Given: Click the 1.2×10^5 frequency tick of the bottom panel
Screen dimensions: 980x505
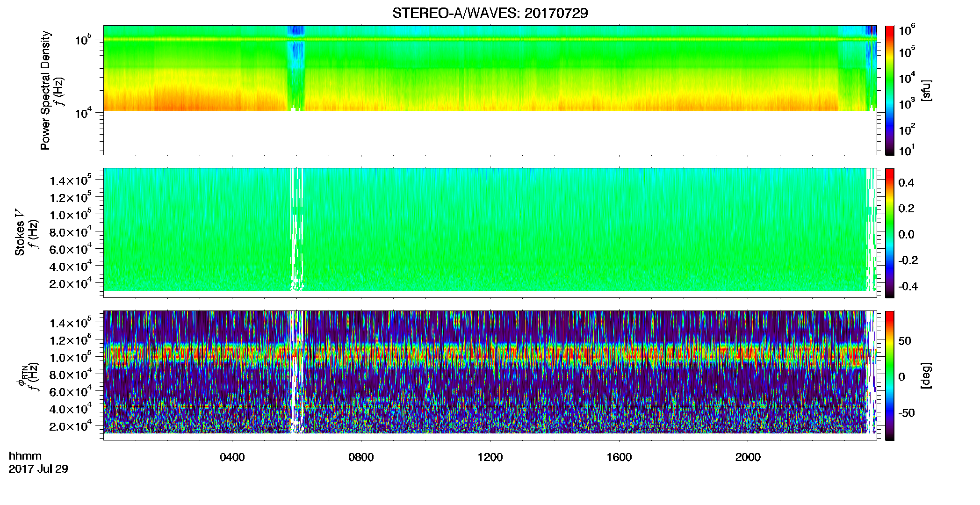Looking at the screenshot, I should point(70,340).
